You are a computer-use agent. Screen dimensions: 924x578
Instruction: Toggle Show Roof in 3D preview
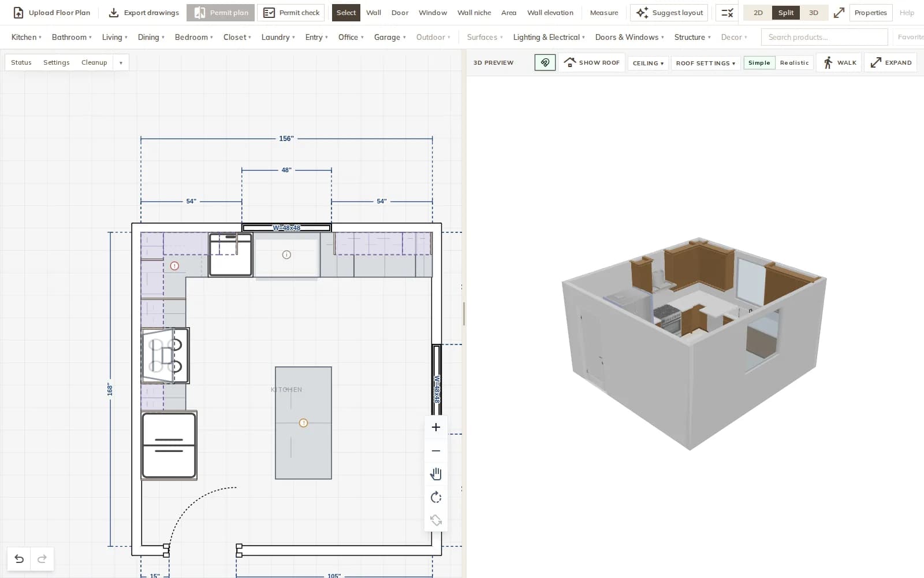(591, 62)
